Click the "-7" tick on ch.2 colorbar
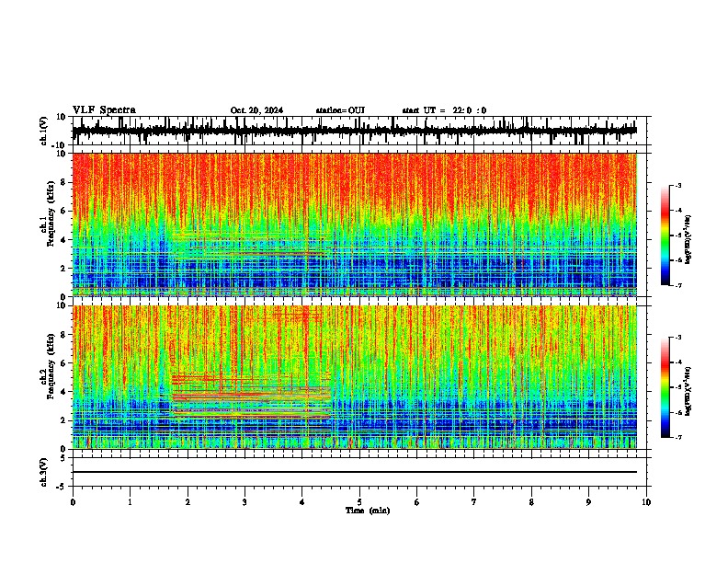 pyautogui.click(x=677, y=438)
